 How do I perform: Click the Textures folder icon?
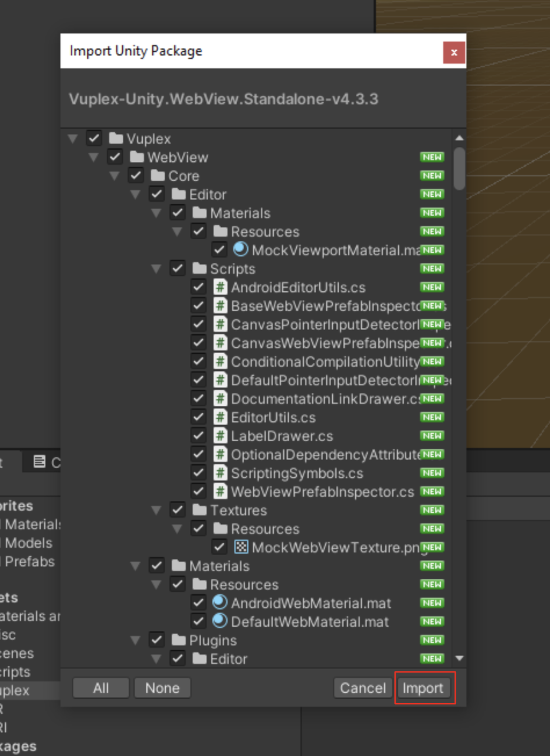[x=199, y=510]
